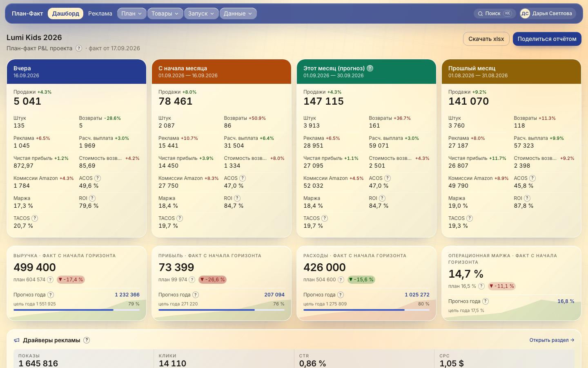Click the Расходы year forecast progress bar

(367, 310)
